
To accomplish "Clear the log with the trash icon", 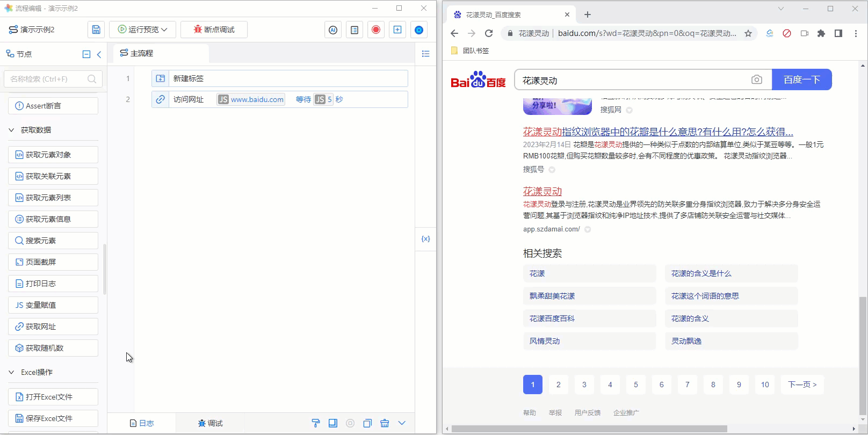I will 385,423.
